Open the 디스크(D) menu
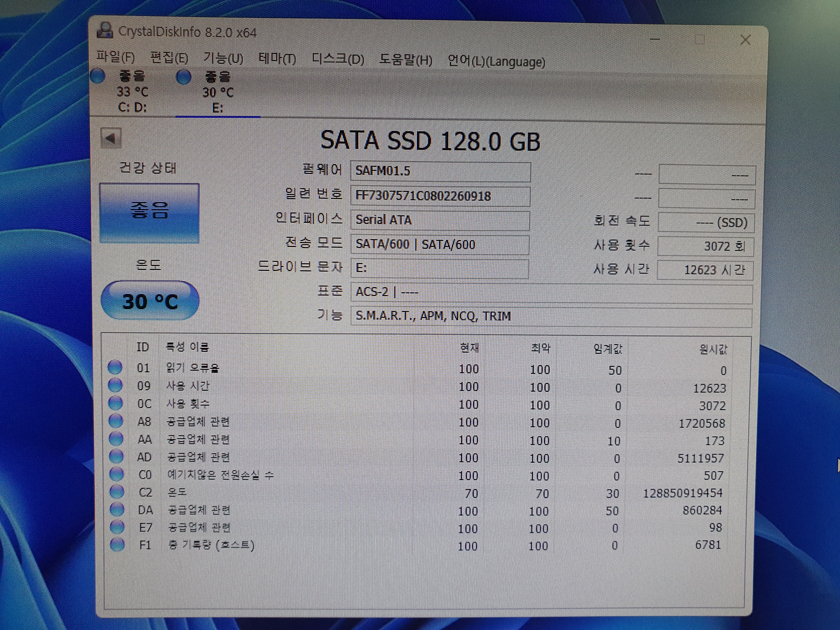The width and height of the screenshot is (840, 630). point(338,59)
